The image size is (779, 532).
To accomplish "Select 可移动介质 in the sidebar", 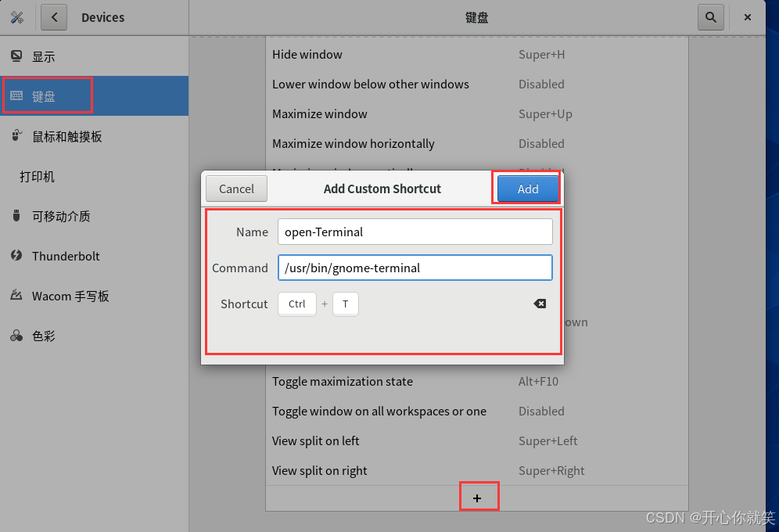I will [95, 216].
